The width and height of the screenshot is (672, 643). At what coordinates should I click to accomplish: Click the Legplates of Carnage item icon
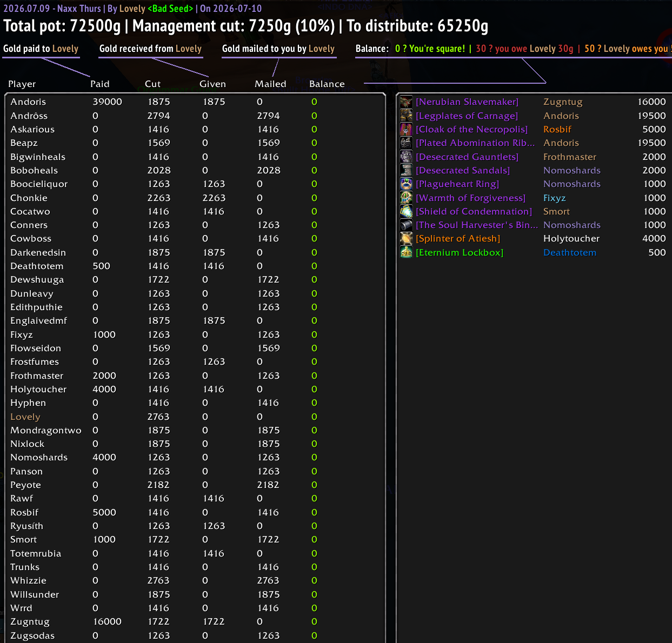(x=406, y=115)
